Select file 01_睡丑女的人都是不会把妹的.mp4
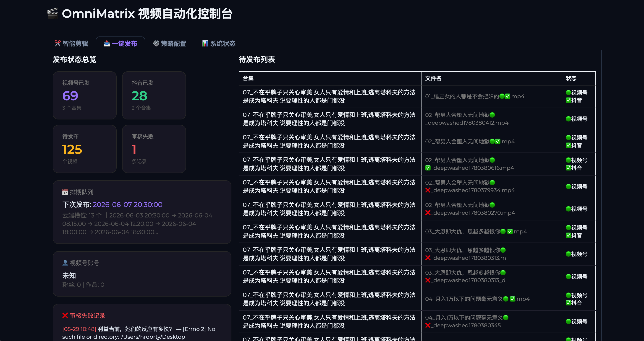 point(475,96)
